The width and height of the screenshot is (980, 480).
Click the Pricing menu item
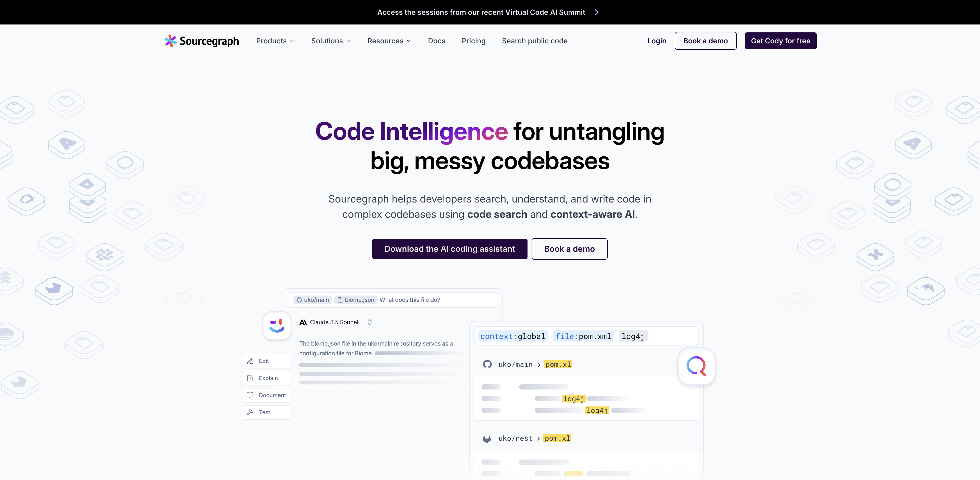click(474, 41)
